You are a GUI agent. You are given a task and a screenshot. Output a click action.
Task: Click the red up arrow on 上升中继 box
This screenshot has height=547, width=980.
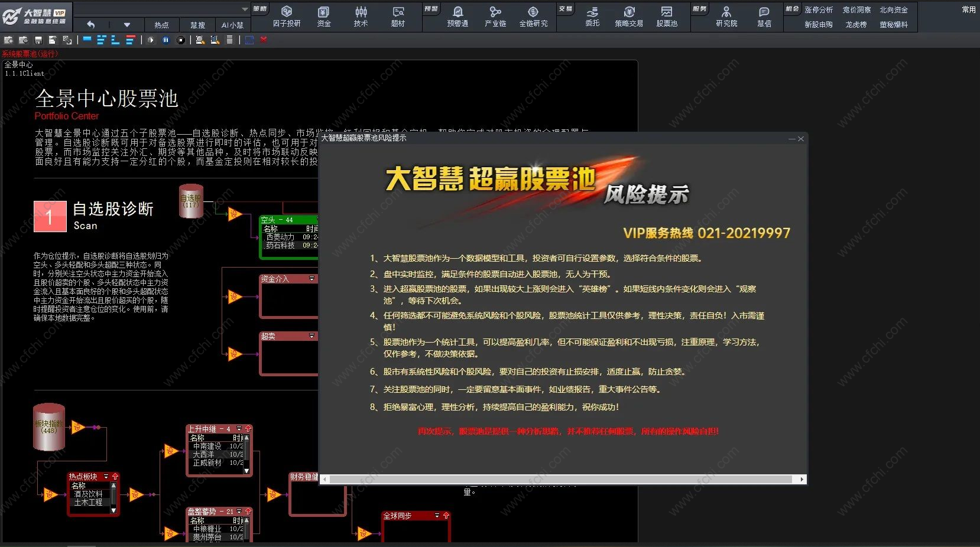[x=248, y=429]
